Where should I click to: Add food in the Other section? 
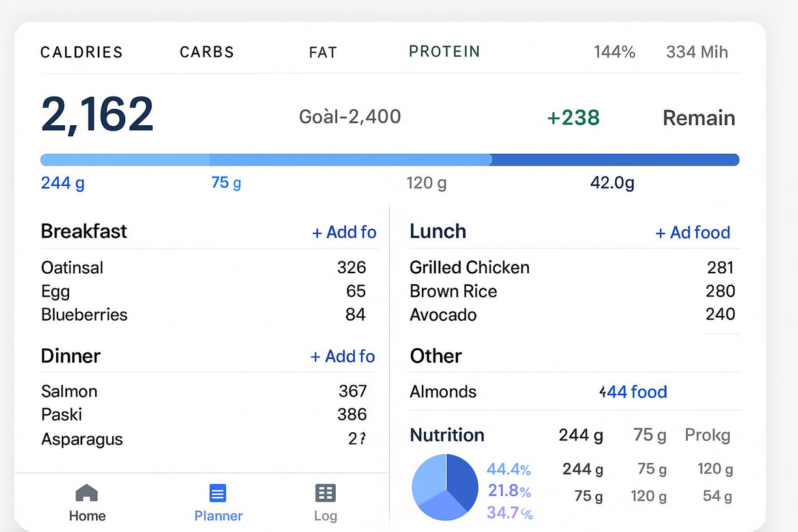tap(634, 392)
